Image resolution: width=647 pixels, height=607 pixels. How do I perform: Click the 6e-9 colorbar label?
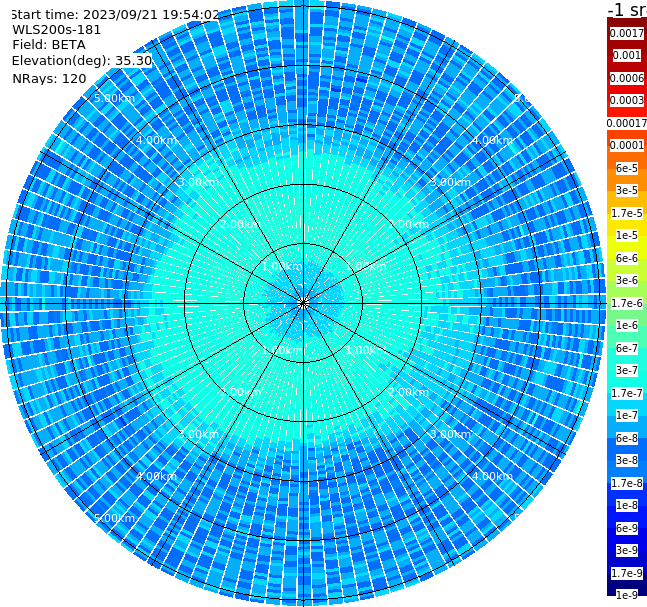point(627,528)
